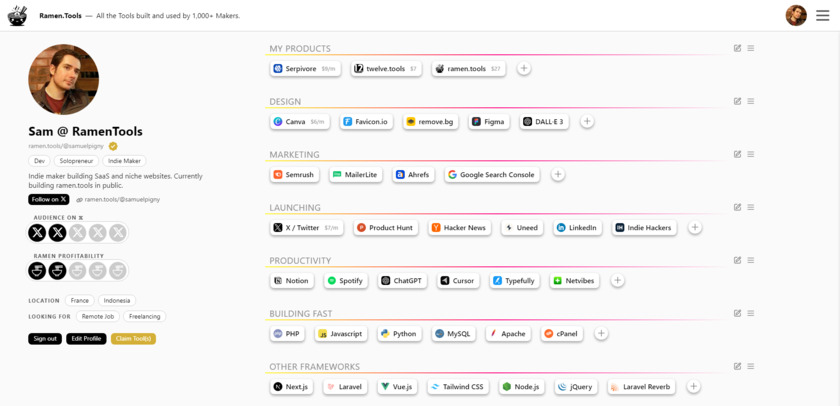The image size is (840, 406).
Task: Open list menu beside Productivity section
Action: click(751, 260)
